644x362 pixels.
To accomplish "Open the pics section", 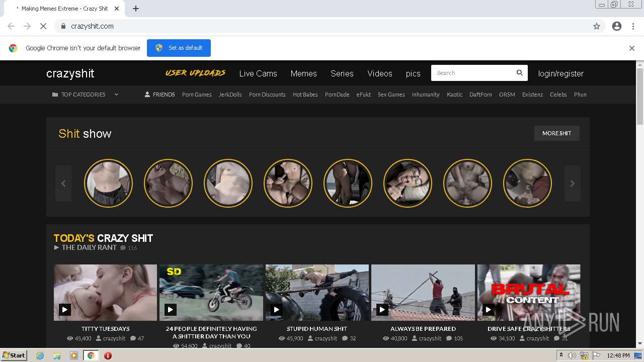I will (413, 73).
